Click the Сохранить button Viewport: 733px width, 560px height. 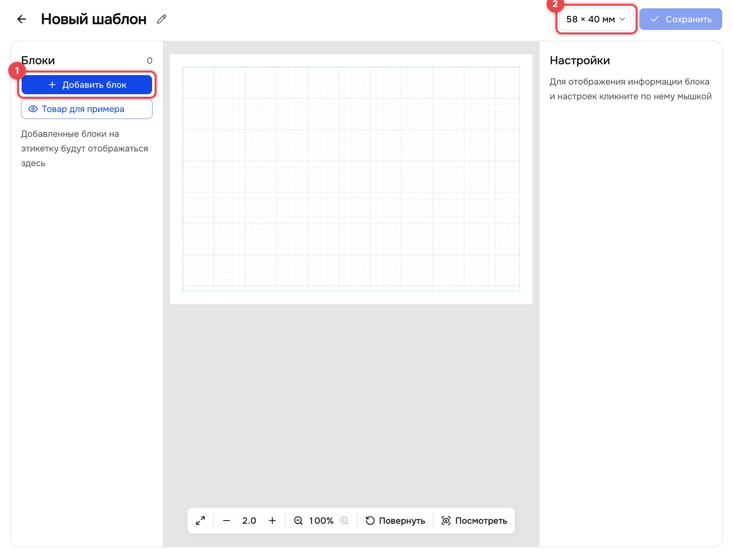680,19
